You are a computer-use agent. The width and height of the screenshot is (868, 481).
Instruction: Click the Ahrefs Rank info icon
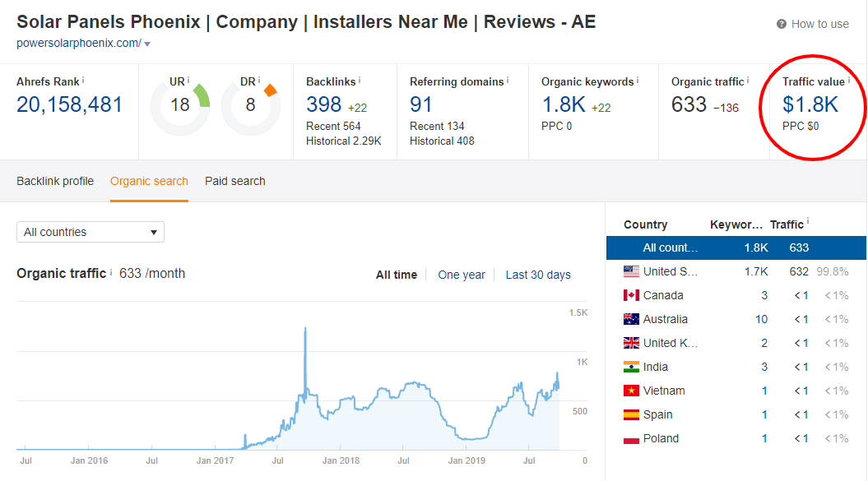[x=83, y=81]
